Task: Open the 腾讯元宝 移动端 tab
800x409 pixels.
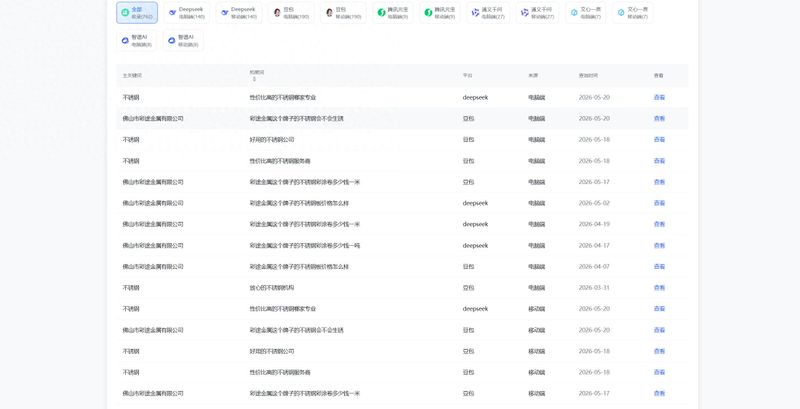Action: click(x=440, y=13)
